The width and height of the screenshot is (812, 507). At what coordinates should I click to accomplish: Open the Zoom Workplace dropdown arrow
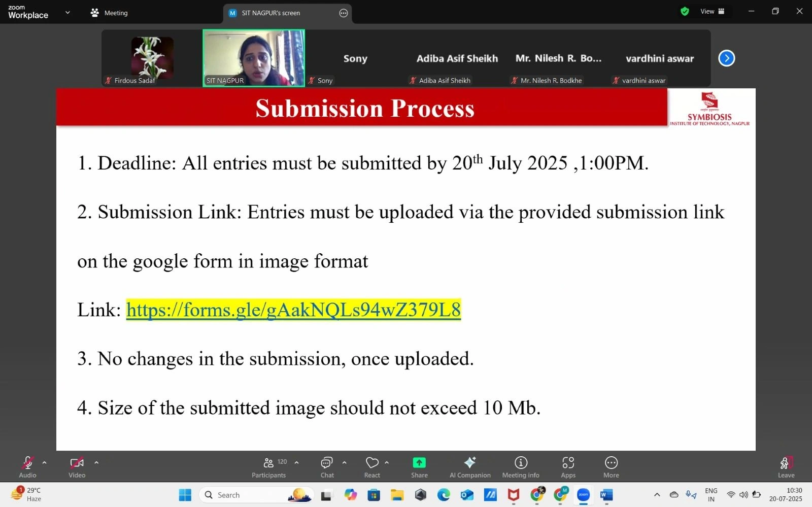(x=67, y=12)
